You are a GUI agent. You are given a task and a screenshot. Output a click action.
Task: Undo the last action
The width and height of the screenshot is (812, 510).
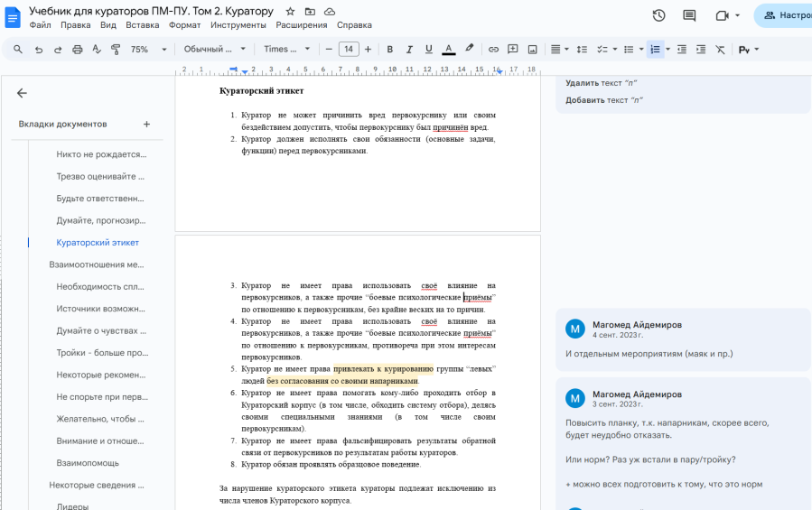pos(38,49)
